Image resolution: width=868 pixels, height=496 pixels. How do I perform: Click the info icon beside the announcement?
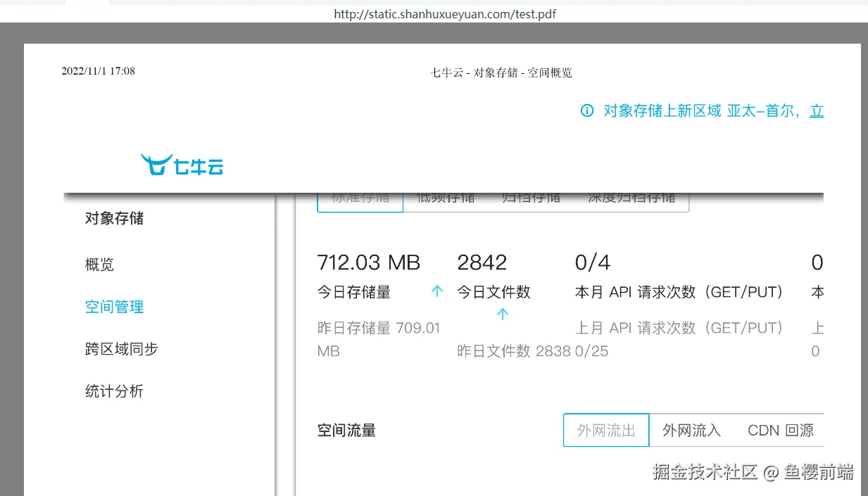(x=587, y=111)
